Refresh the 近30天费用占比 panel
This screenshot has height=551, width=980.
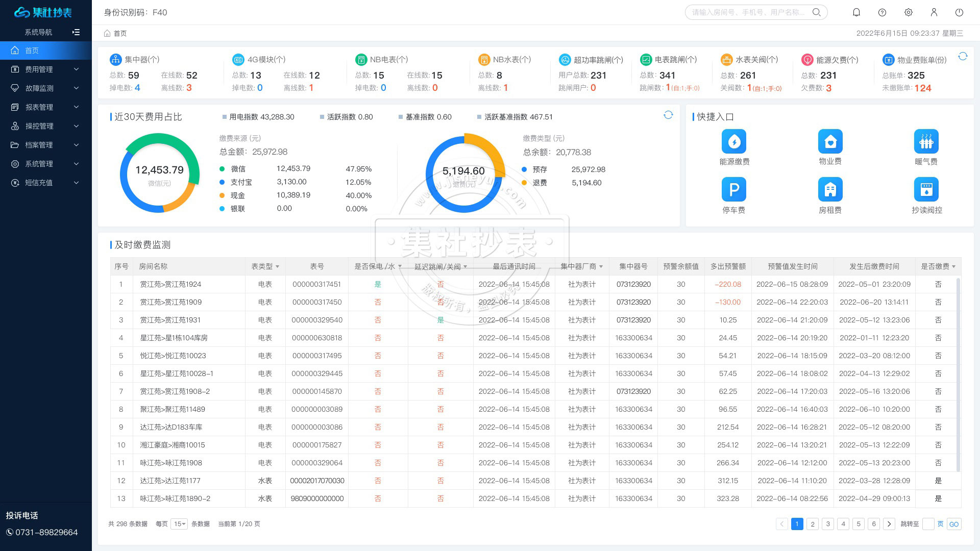669,115
